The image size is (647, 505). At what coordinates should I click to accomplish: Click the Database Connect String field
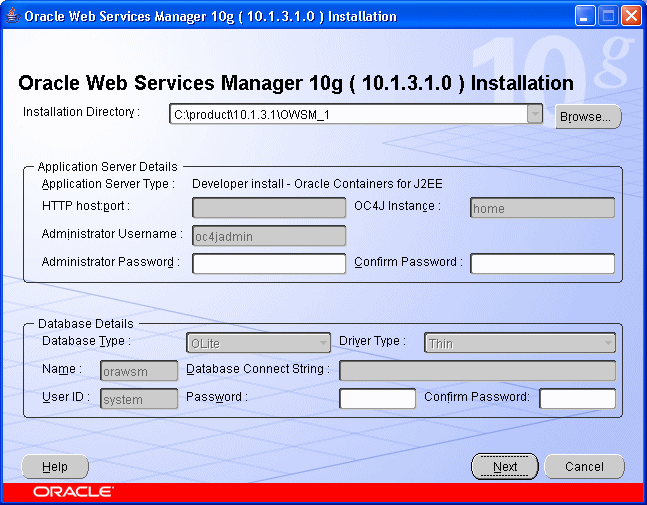pyautogui.click(x=477, y=371)
